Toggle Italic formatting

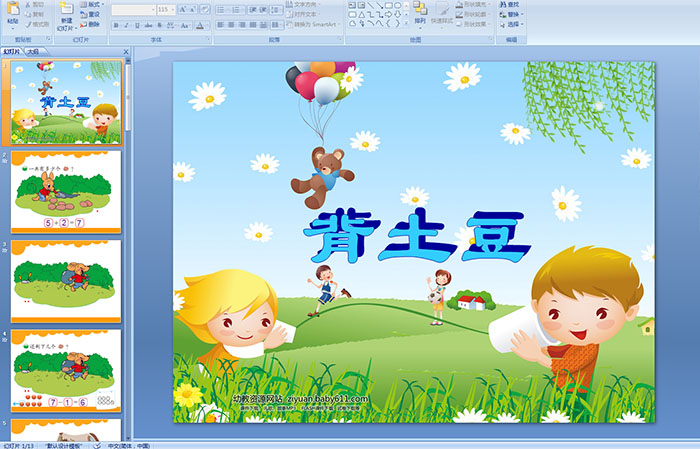tap(126, 25)
